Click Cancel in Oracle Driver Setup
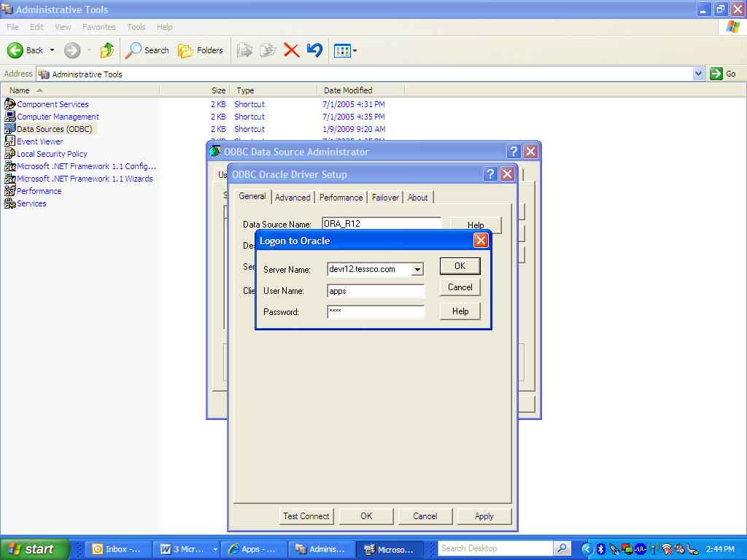 click(425, 516)
